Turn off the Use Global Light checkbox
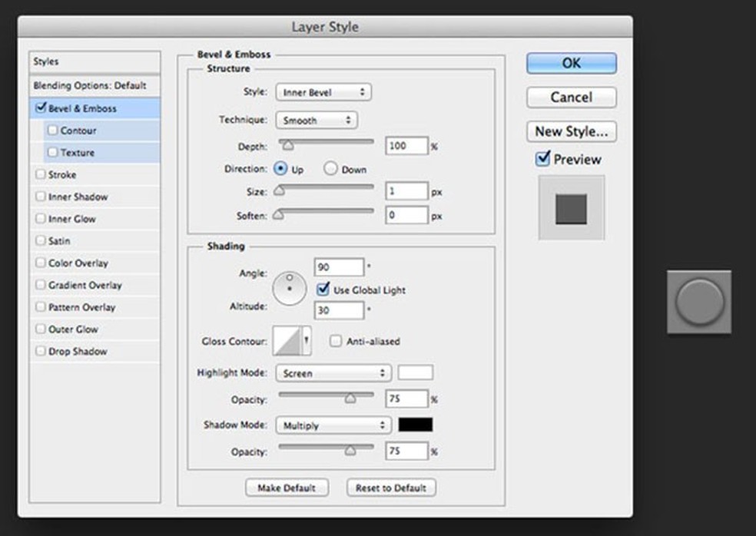Screen dimensions: 756x536 tap(323, 290)
